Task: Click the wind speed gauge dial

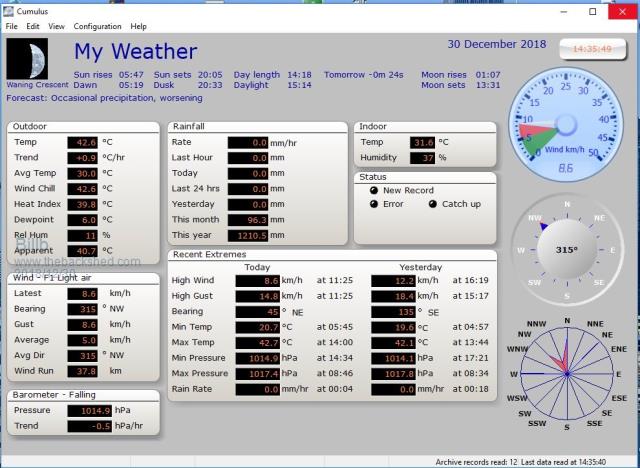Action: tap(566, 125)
